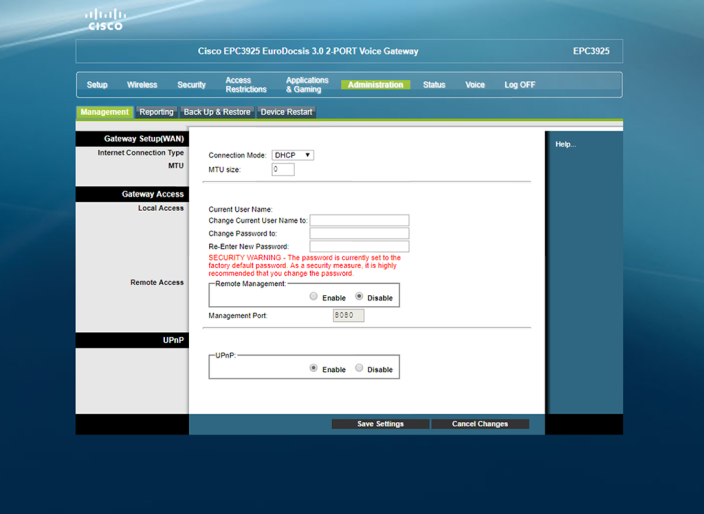Click Log OFF in navigation bar

(519, 85)
